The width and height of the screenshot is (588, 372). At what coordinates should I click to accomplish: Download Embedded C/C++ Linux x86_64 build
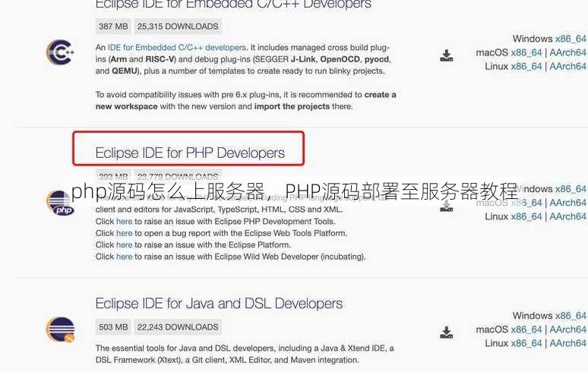pyautogui.click(x=526, y=66)
